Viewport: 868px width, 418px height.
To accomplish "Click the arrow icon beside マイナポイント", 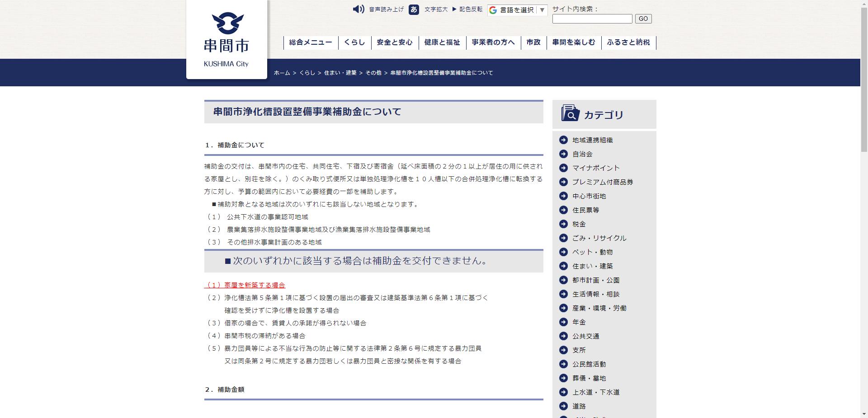I will click(x=563, y=168).
